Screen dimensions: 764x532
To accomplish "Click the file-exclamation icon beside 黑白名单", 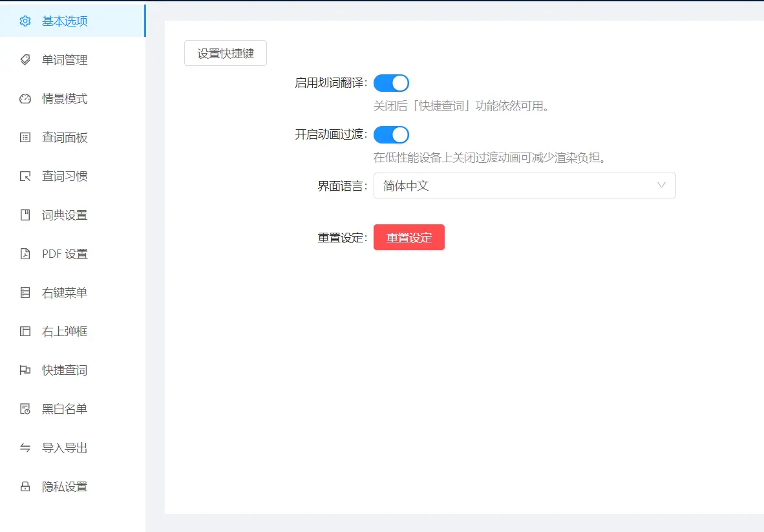I will 25,409.
